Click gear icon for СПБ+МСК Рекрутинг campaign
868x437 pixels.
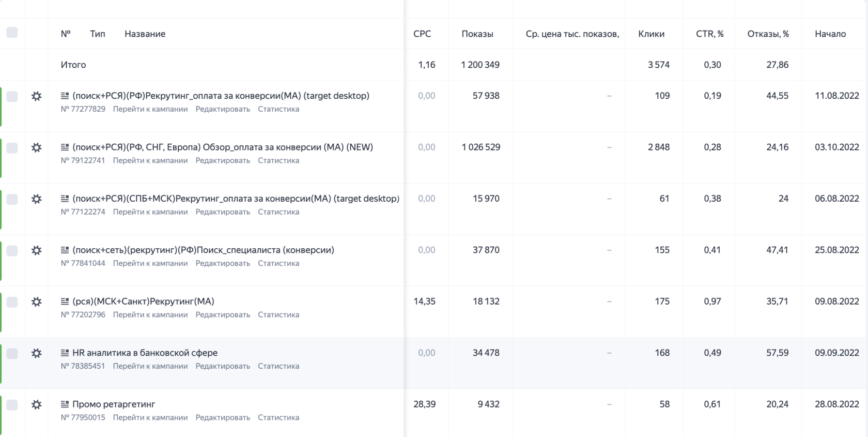[x=36, y=199]
